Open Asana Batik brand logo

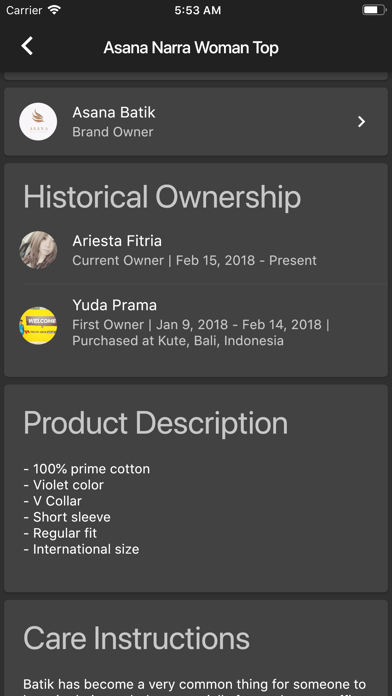tap(38, 122)
